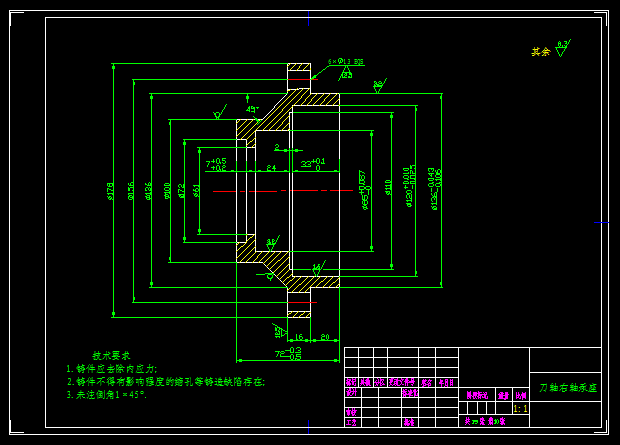Select the 其余 surface finish note
This screenshot has width=620, height=445.
click(x=541, y=52)
